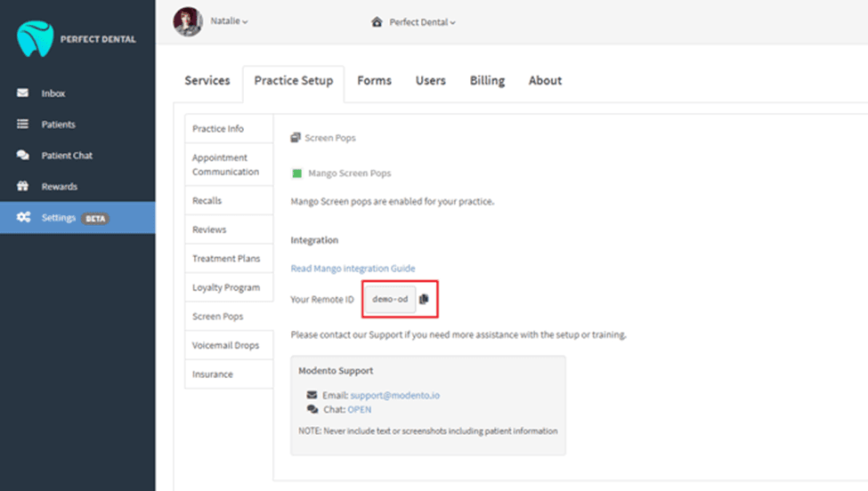Open Practice Info in the side menu
Viewport: 868px width, 491px height.
coord(229,128)
